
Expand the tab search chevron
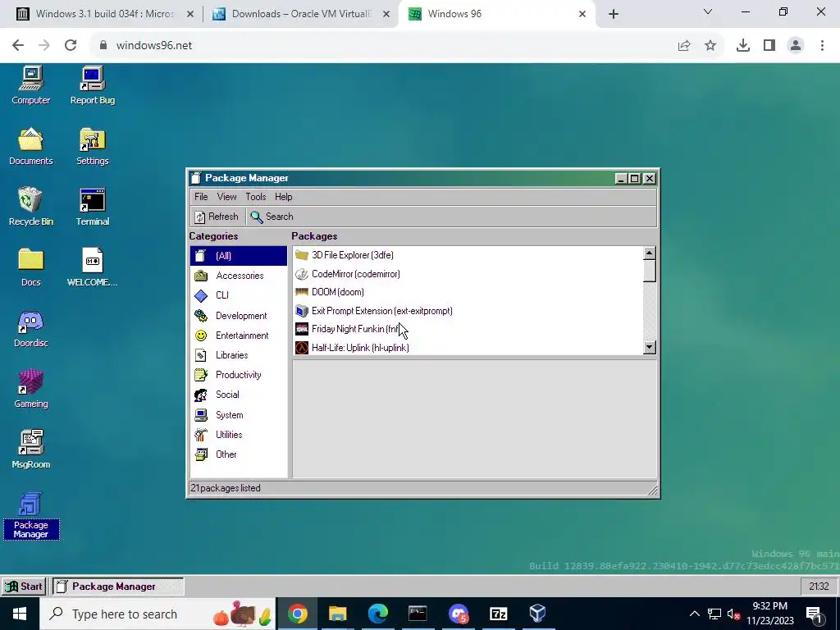tap(708, 11)
